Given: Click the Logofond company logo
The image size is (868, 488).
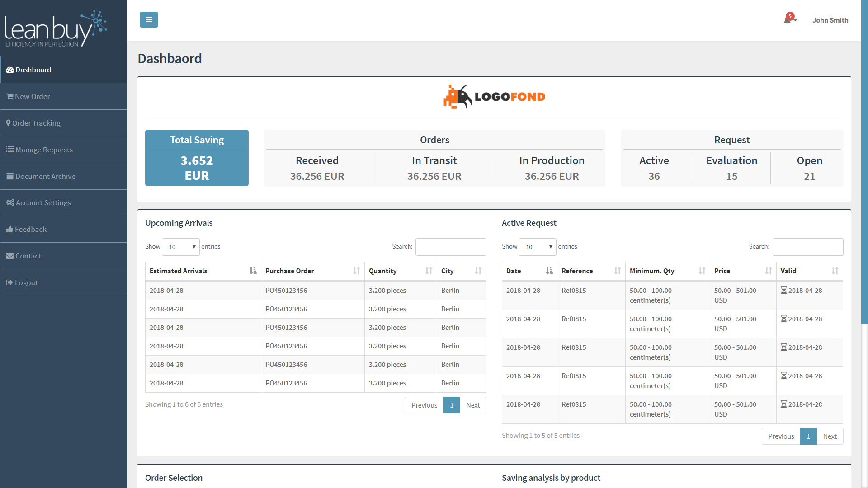Looking at the screenshot, I should click(494, 97).
